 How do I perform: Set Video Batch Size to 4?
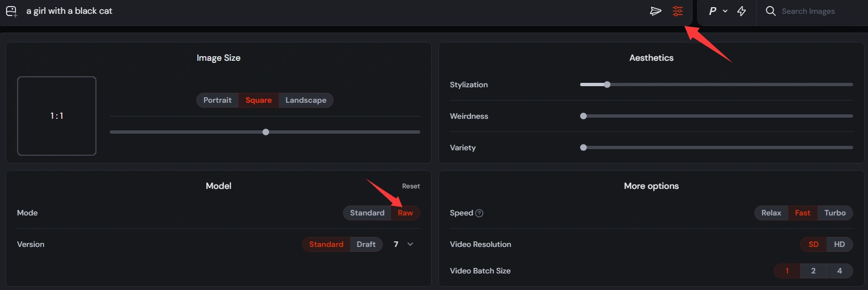tap(839, 271)
